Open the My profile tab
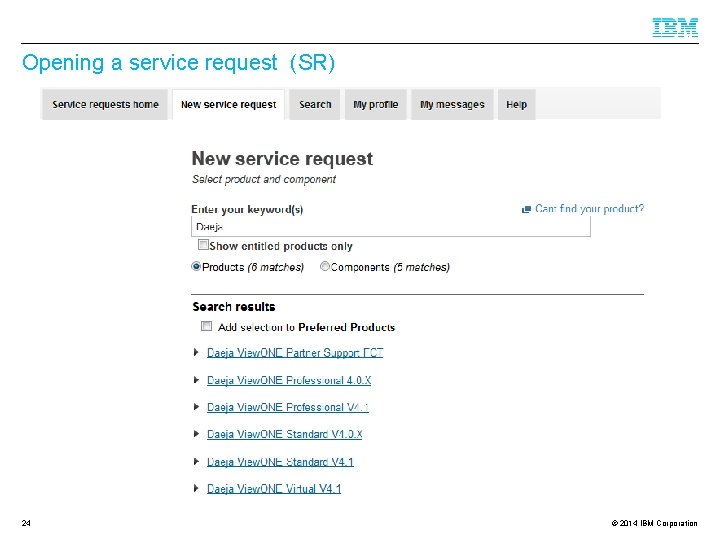Image resolution: width=720 pixels, height=540 pixels. tap(376, 105)
